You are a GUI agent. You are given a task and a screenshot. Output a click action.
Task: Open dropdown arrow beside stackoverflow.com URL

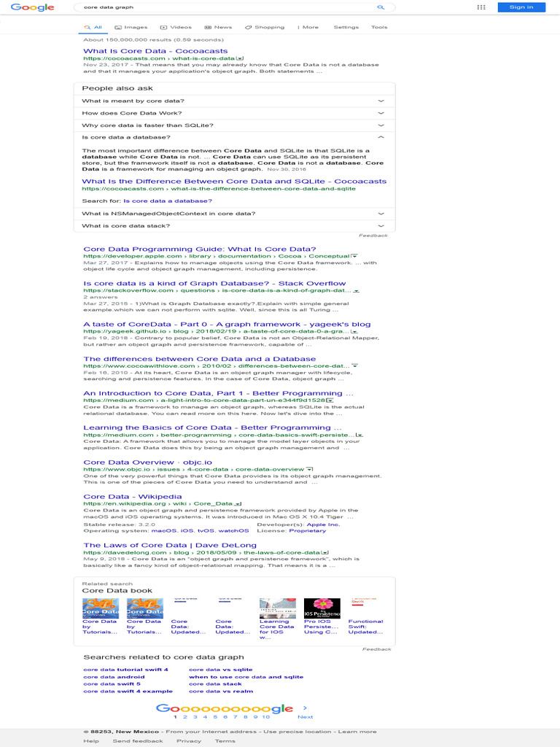[356, 290]
